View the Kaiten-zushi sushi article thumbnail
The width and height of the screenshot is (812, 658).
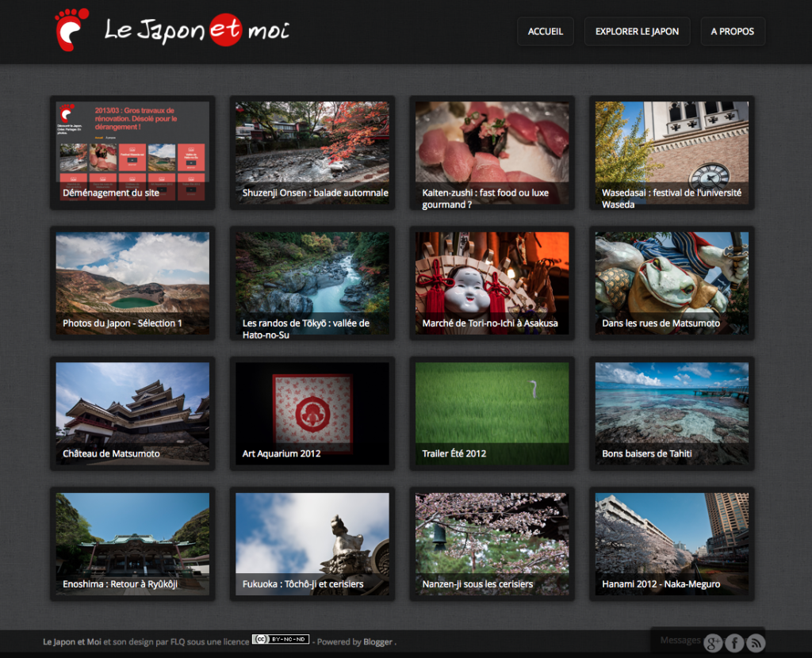click(x=492, y=153)
